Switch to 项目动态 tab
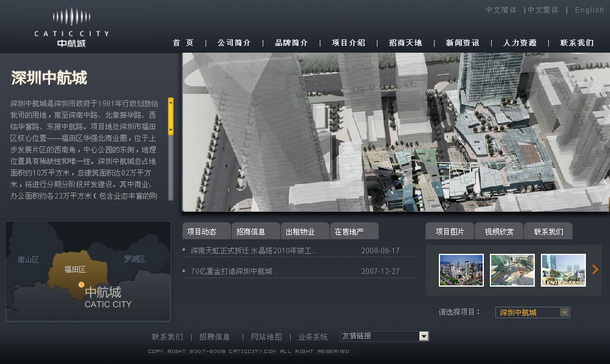Image resolution: width=610 pixels, height=364 pixels. [x=207, y=231]
